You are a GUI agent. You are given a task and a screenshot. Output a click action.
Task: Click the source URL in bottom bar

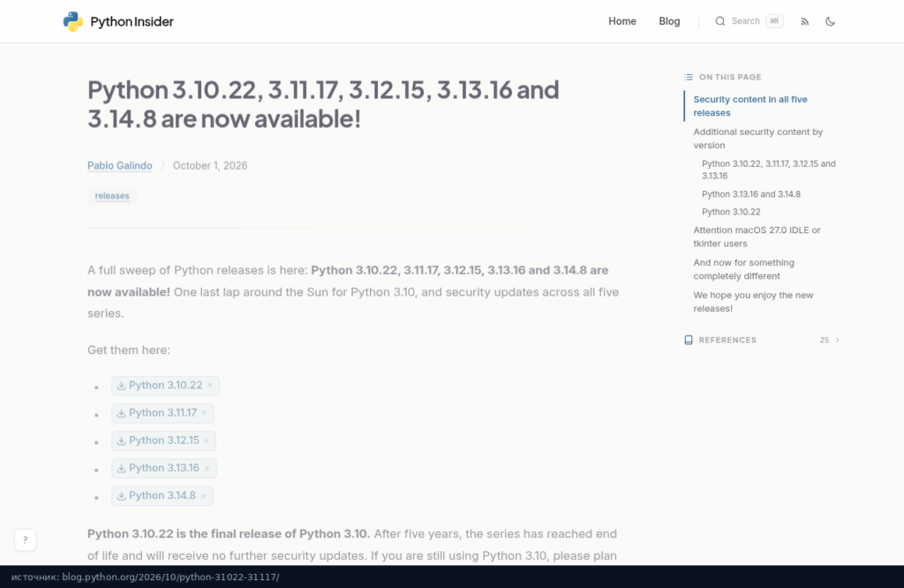[170, 577]
